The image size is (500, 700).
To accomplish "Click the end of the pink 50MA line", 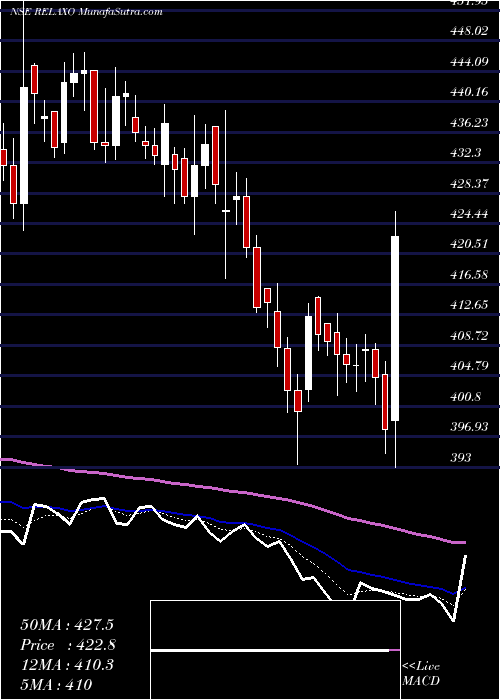I will (464, 542).
